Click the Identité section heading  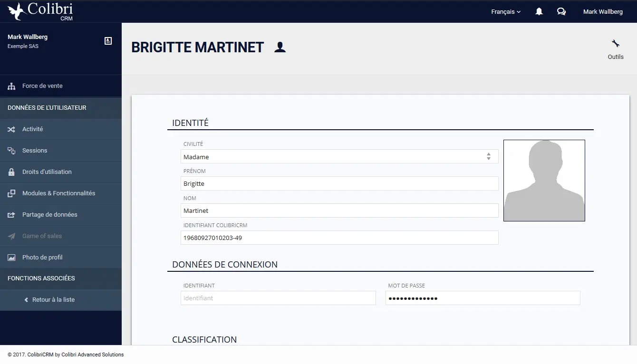pos(190,123)
